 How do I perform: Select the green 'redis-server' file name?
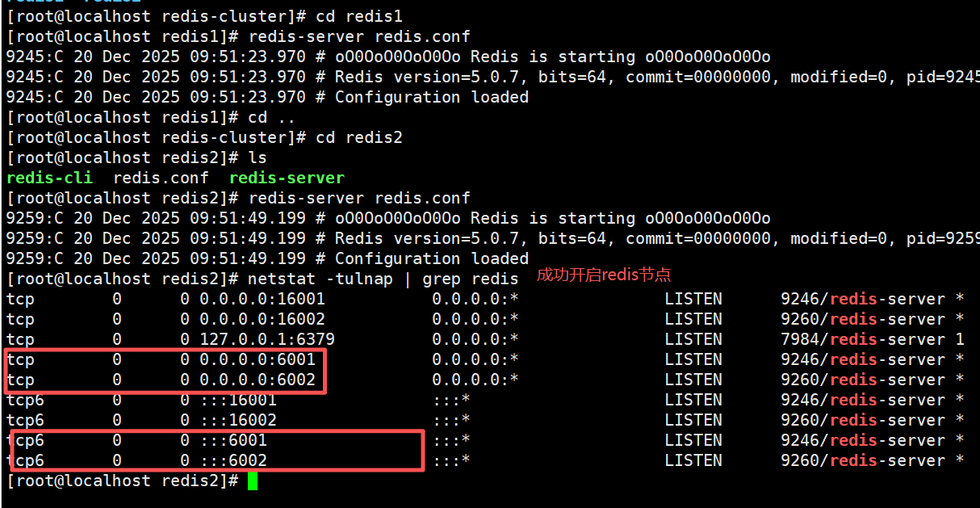[287, 178]
